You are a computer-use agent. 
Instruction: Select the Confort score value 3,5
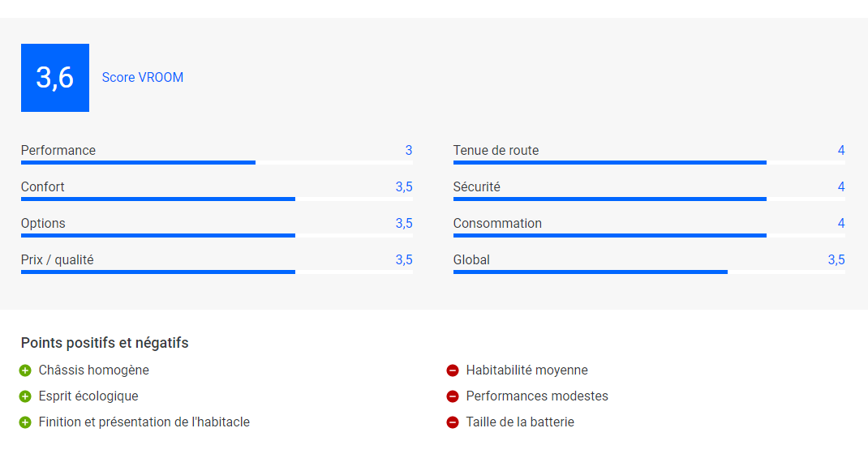403,187
